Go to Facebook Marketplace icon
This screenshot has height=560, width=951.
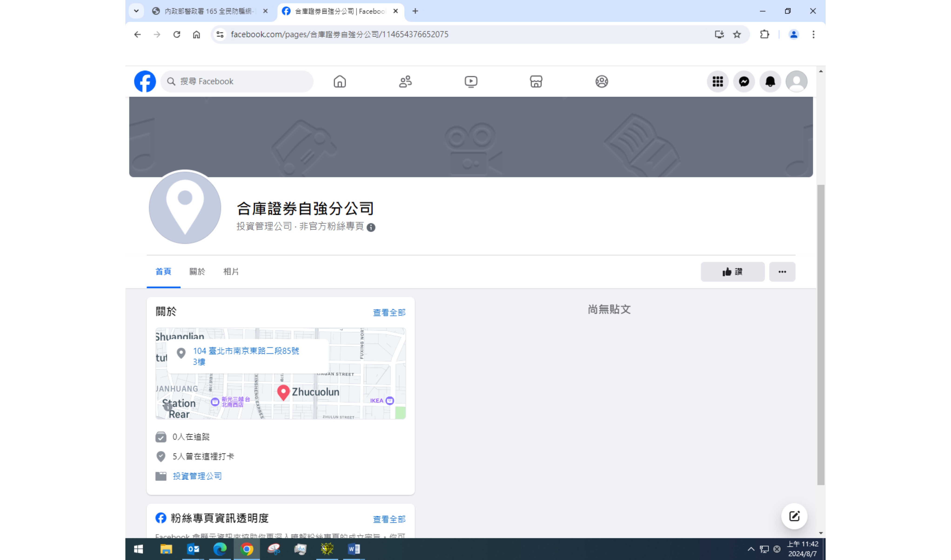(x=536, y=81)
